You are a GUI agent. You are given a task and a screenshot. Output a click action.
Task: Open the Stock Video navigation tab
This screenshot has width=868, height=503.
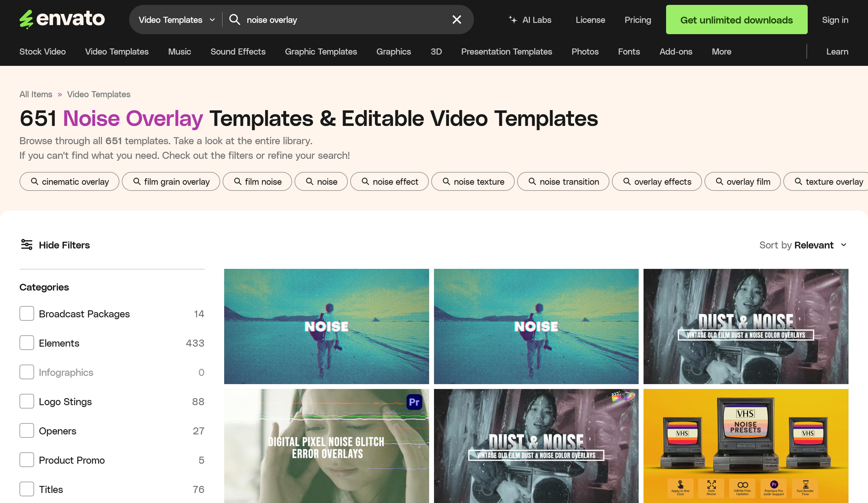42,52
